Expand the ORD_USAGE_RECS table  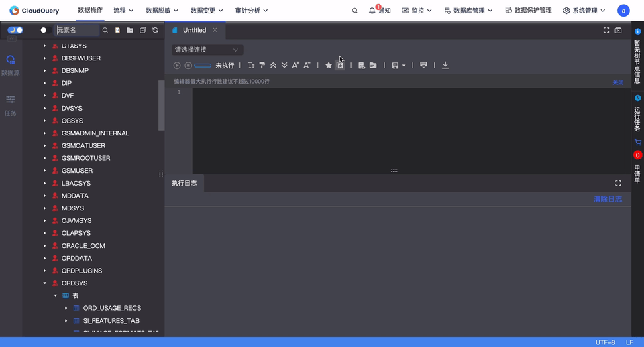point(66,308)
